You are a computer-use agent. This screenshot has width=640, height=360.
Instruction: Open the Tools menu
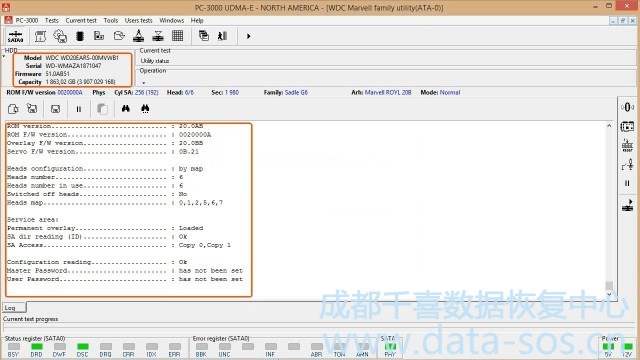point(111,20)
